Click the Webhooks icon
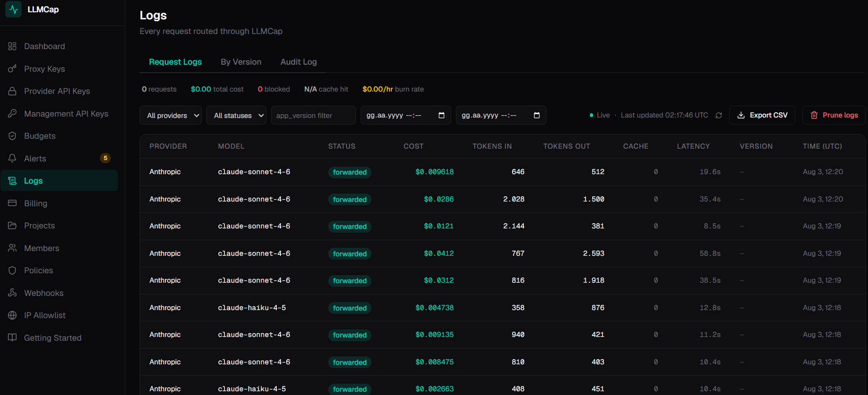The image size is (868, 395). [12, 293]
